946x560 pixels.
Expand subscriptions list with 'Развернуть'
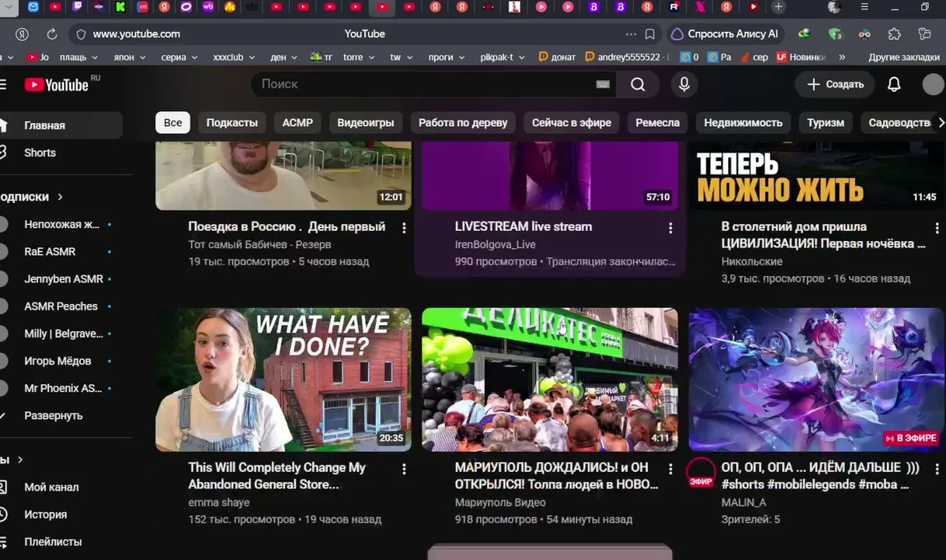53,415
